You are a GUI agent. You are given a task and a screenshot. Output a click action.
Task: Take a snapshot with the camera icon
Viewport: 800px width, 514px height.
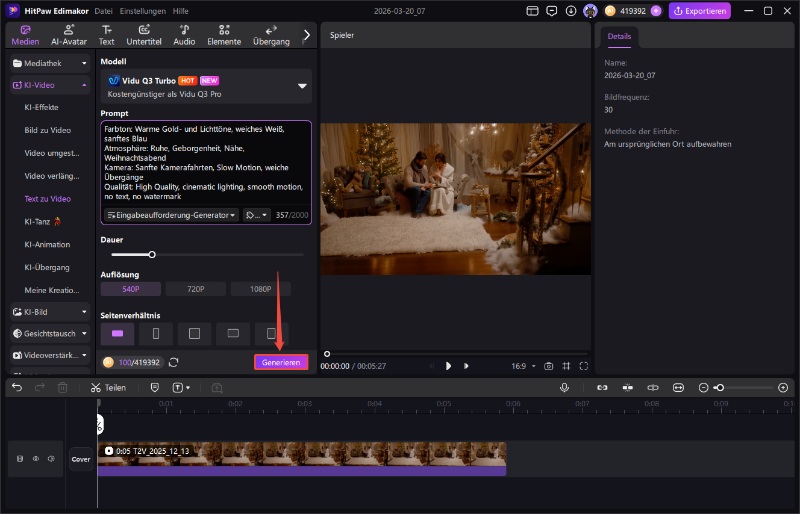pos(548,366)
